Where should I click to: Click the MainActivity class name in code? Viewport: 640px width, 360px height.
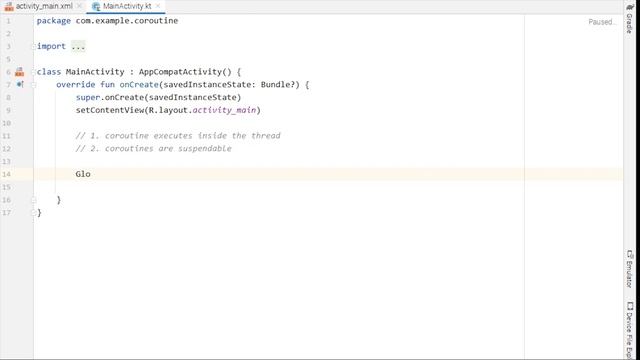click(95, 72)
